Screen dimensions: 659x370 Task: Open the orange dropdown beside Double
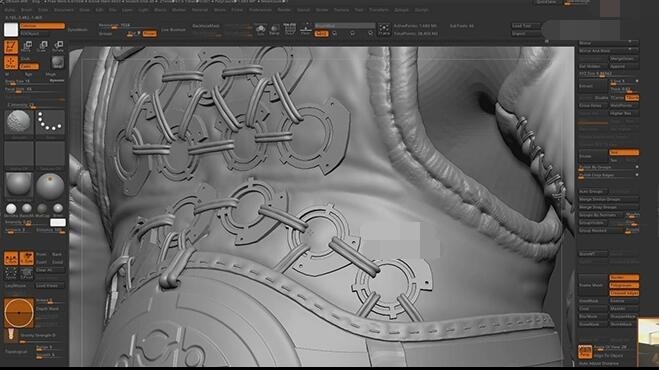624,152
